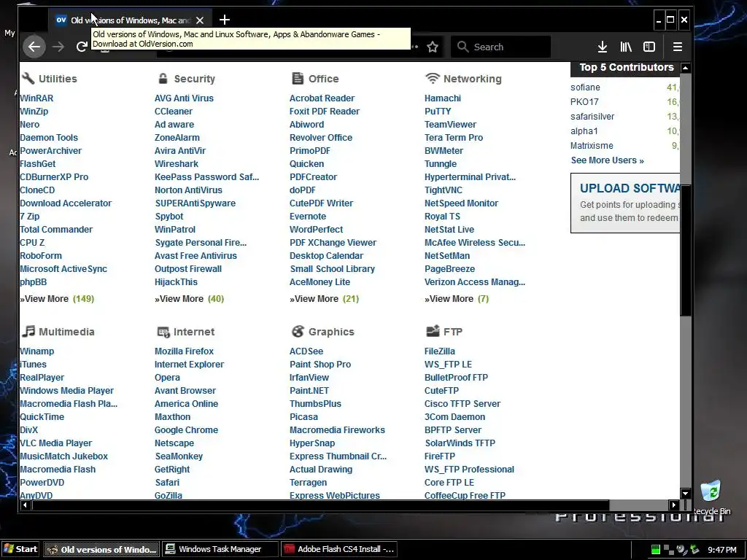Viewport: 747px width, 560px height.
Task: Open the 7 Zip link
Action: pos(30,216)
